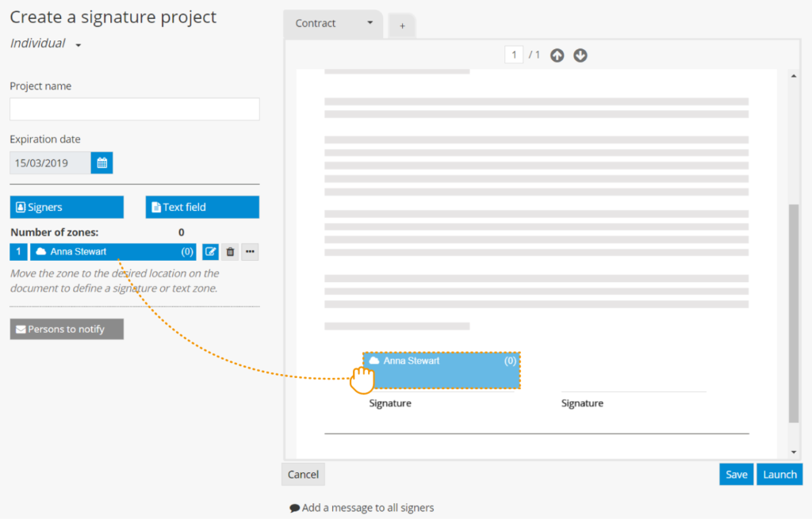Edit the Anna Stewart signer entry
This screenshot has width=812, height=519.
[x=210, y=252]
